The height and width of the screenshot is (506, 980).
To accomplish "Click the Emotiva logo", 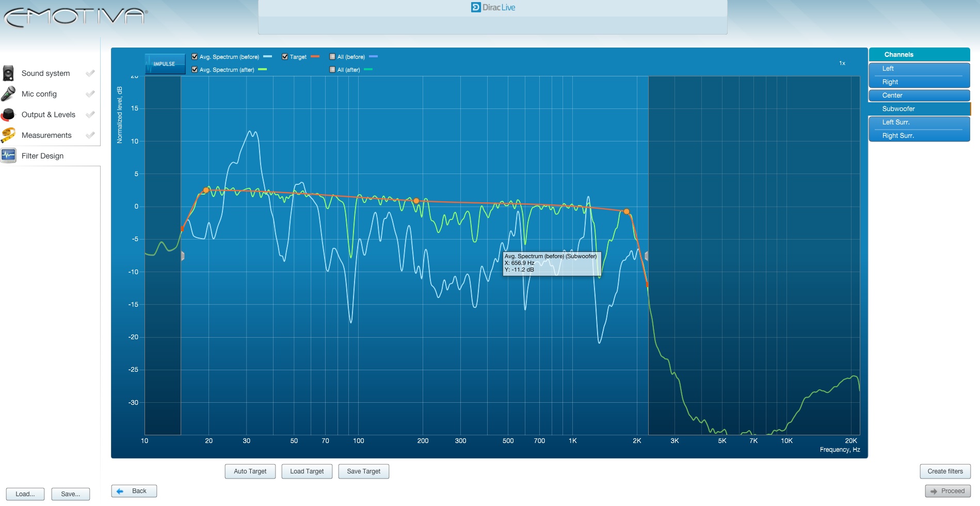I will tap(76, 17).
